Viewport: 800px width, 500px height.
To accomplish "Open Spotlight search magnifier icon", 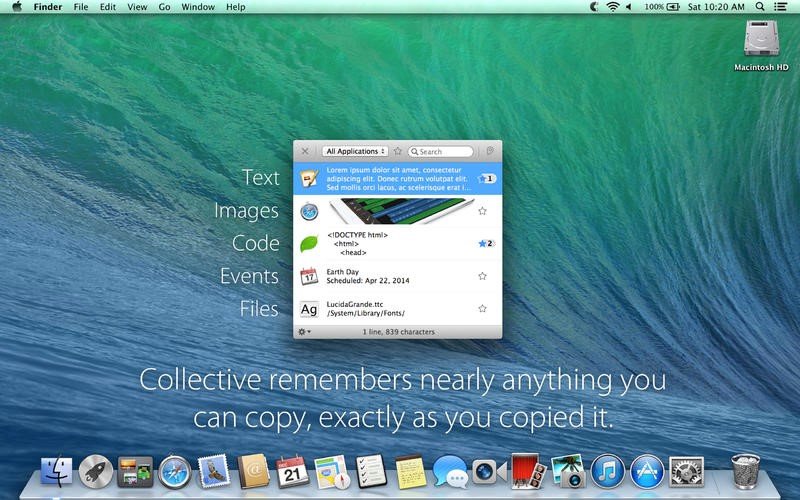I will [760, 7].
